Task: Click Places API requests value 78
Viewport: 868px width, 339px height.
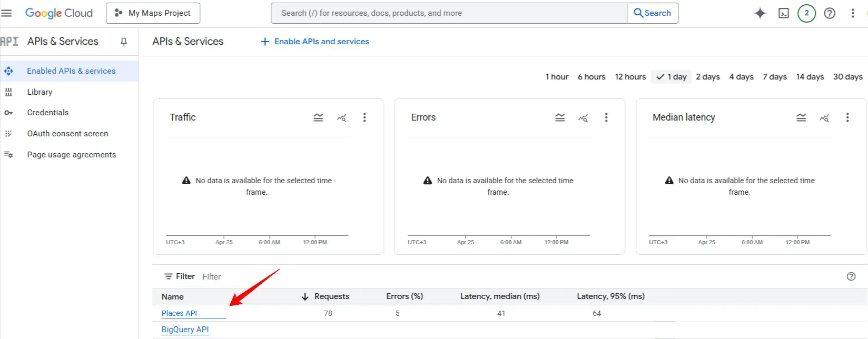Action: (328, 313)
